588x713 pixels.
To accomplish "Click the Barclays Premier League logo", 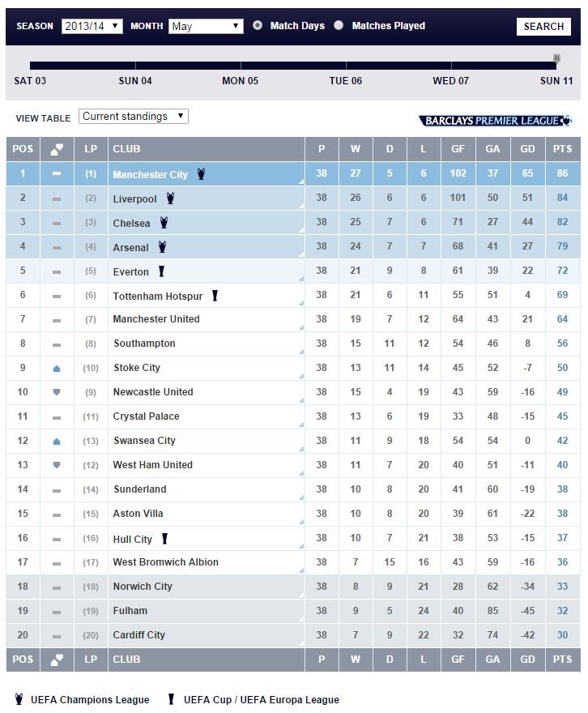I will [496, 121].
